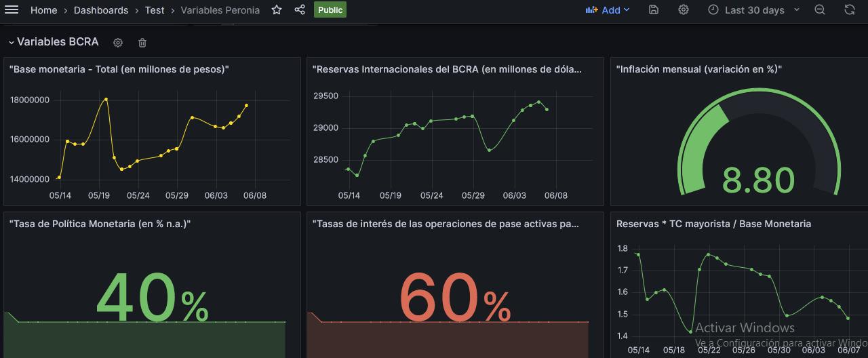This screenshot has height=358, width=868.
Task: Click the Inflación mensual panel title
Action: (x=699, y=69)
